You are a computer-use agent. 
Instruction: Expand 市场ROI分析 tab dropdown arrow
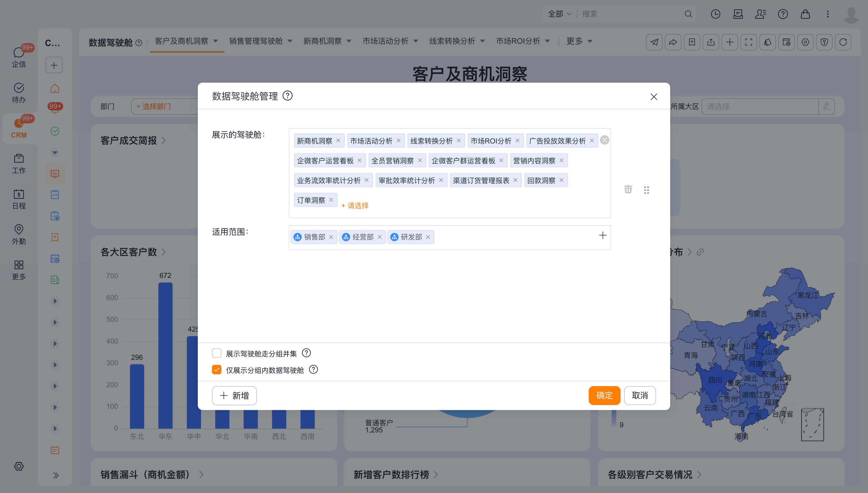coord(547,41)
